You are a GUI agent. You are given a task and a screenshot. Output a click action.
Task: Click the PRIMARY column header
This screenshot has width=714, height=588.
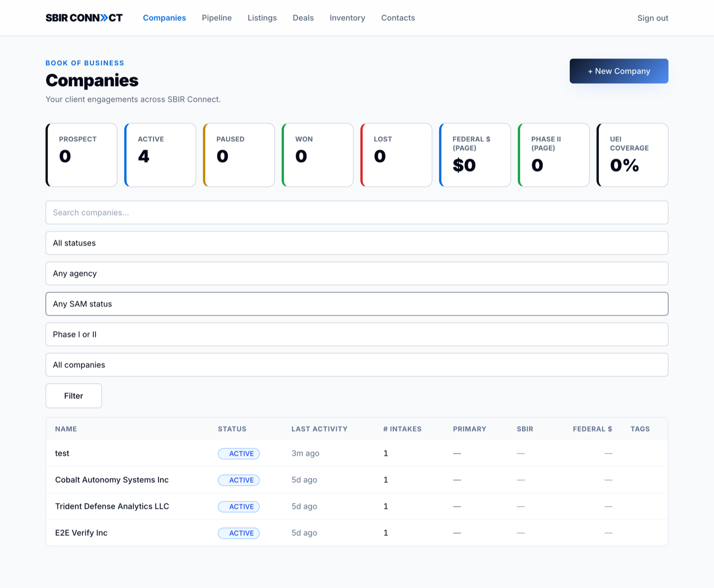tap(469, 429)
